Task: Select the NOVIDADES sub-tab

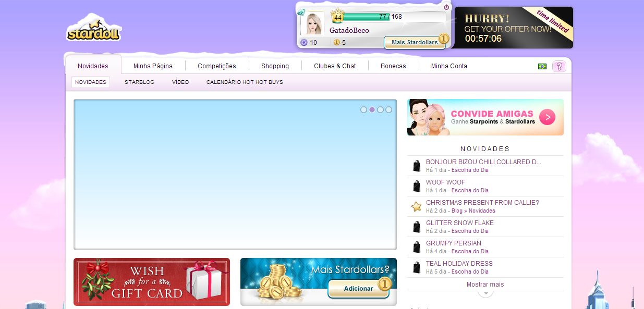Action: pos(91,82)
